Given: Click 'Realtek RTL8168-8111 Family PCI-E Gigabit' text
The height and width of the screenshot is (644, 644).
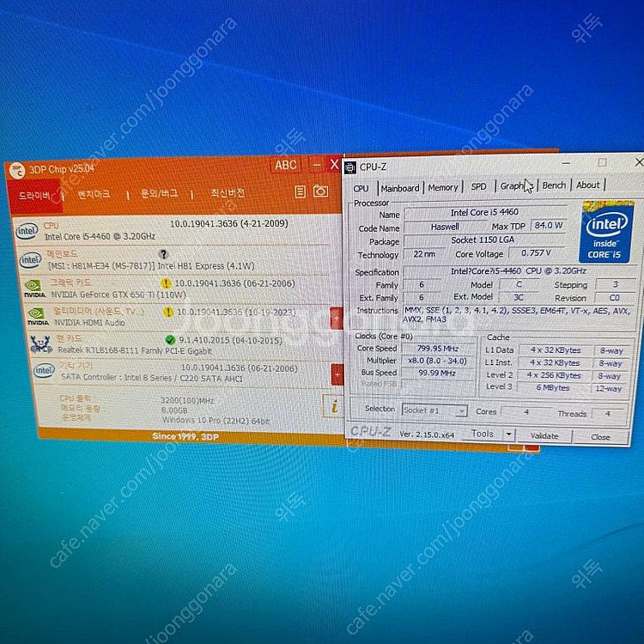Looking at the screenshot, I should 135,350.
